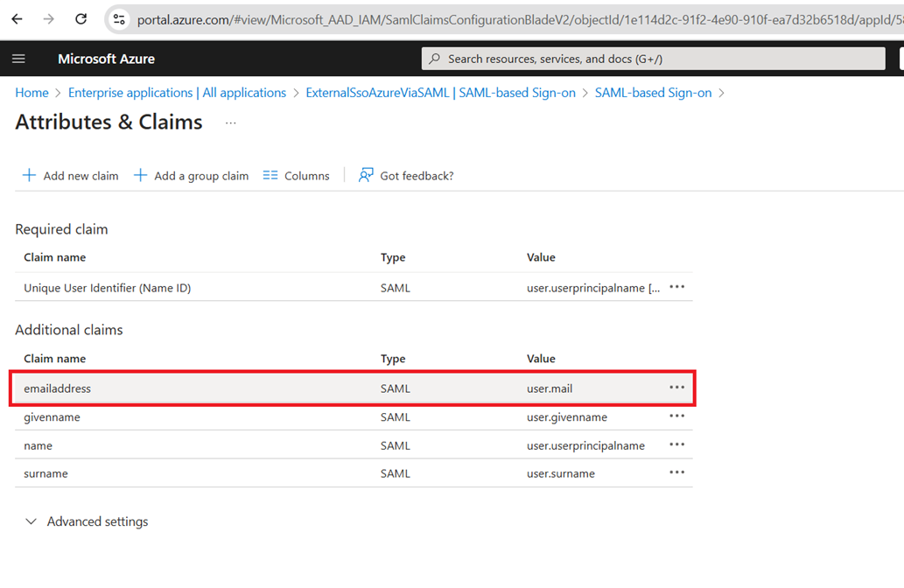Go back with the browser back arrow
Image resolution: width=904 pixels, height=588 pixels.
point(17,19)
